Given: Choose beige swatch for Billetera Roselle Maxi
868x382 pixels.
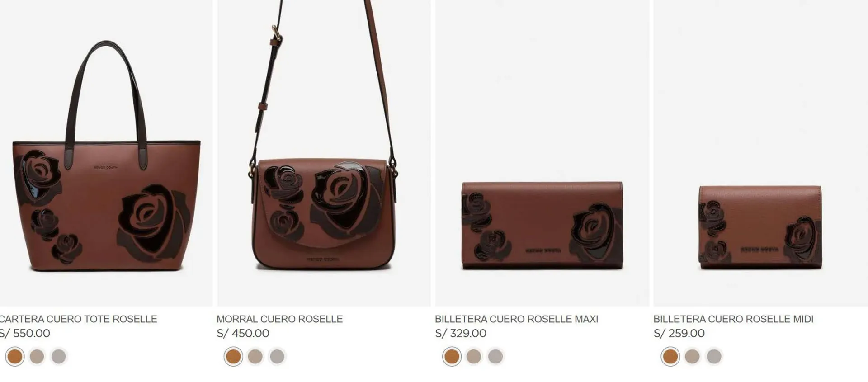Looking at the screenshot, I should [x=474, y=357].
